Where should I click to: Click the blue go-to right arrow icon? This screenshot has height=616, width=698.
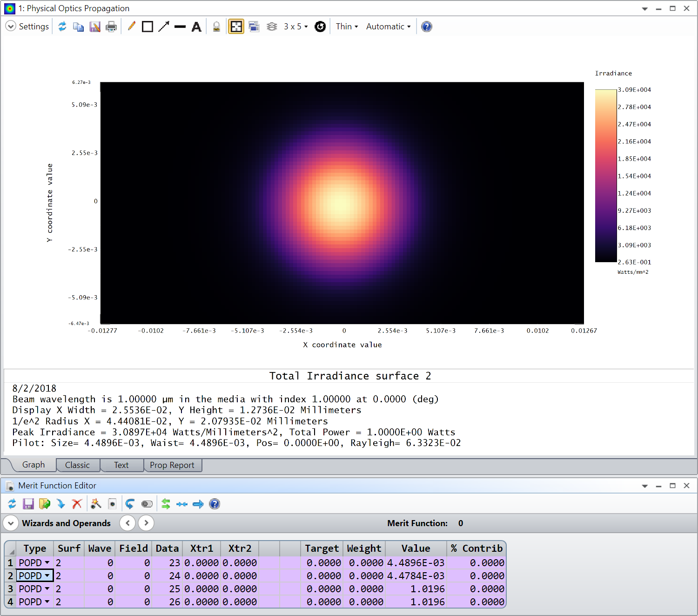pyautogui.click(x=198, y=504)
